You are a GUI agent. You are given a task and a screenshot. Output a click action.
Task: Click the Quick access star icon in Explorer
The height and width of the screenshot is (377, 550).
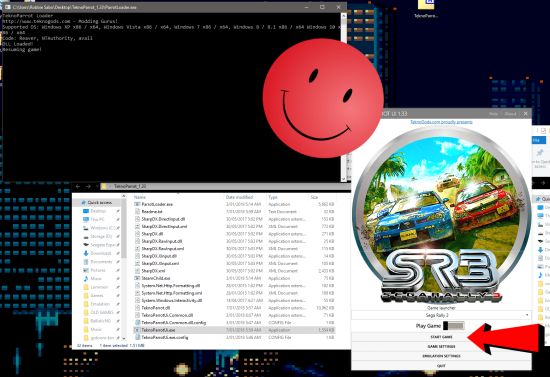click(x=83, y=202)
